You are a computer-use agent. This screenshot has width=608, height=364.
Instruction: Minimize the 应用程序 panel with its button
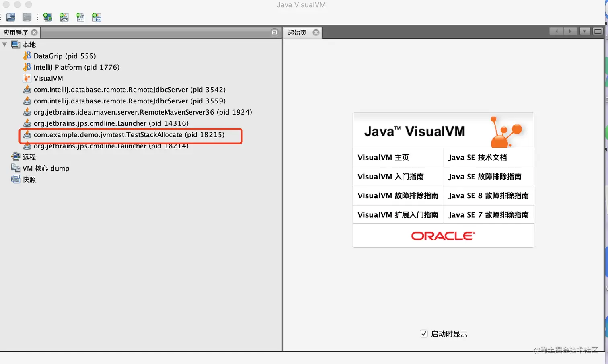(275, 33)
